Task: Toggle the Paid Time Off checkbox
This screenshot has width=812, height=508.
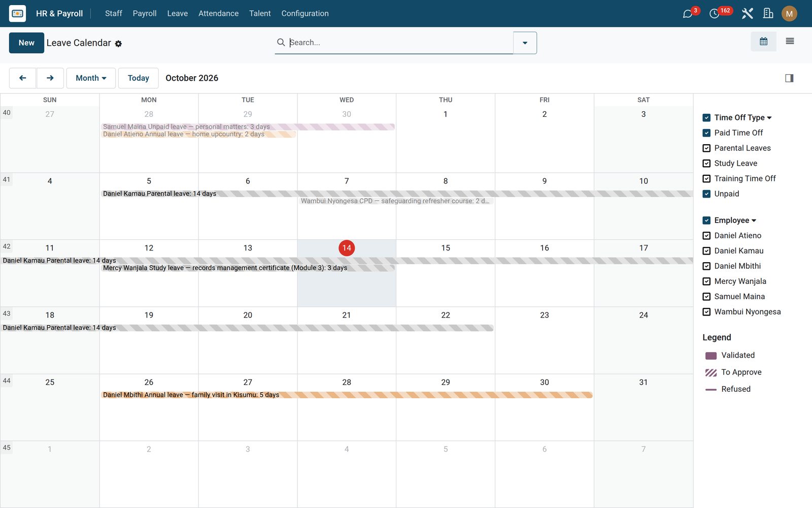Action: click(706, 133)
